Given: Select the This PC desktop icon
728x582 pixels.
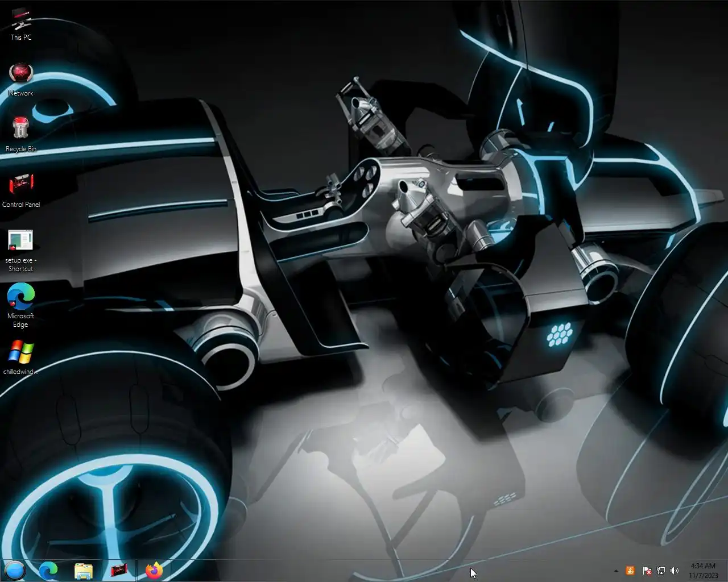Looking at the screenshot, I should point(21,25).
